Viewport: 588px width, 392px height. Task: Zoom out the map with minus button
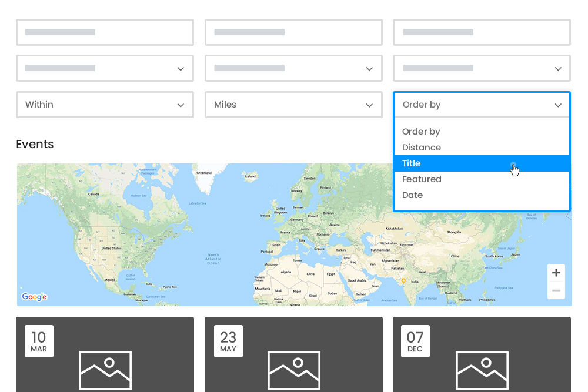pos(556,290)
